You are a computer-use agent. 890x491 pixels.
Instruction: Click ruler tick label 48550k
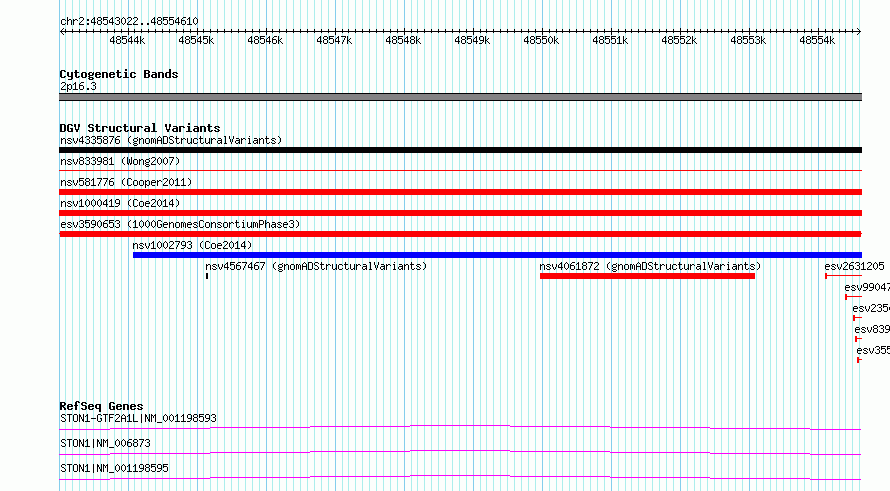point(541,40)
